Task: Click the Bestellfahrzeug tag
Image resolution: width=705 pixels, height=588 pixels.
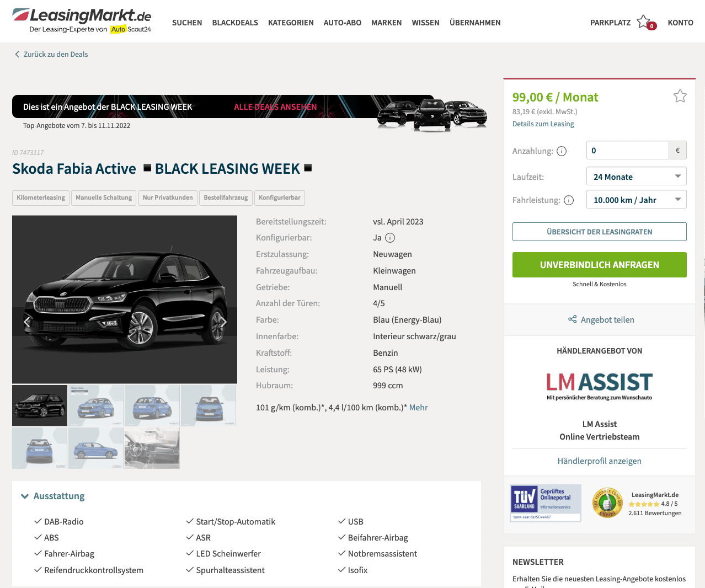Action: (x=226, y=197)
